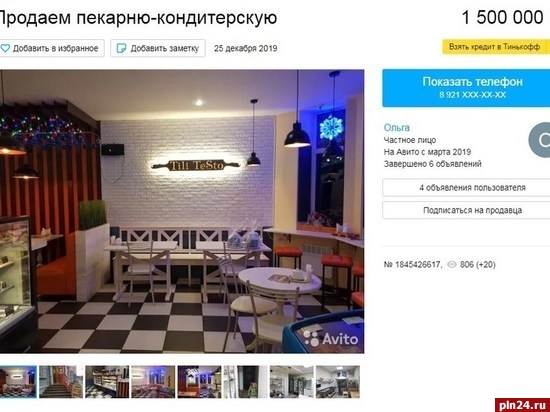Click the Avito watermark logo on photo

point(331,338)
